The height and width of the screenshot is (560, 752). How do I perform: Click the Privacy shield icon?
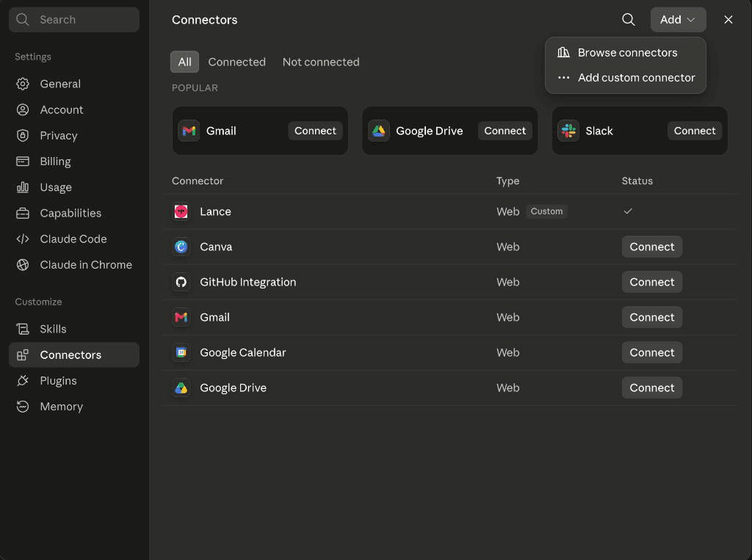tap(23, 136)
